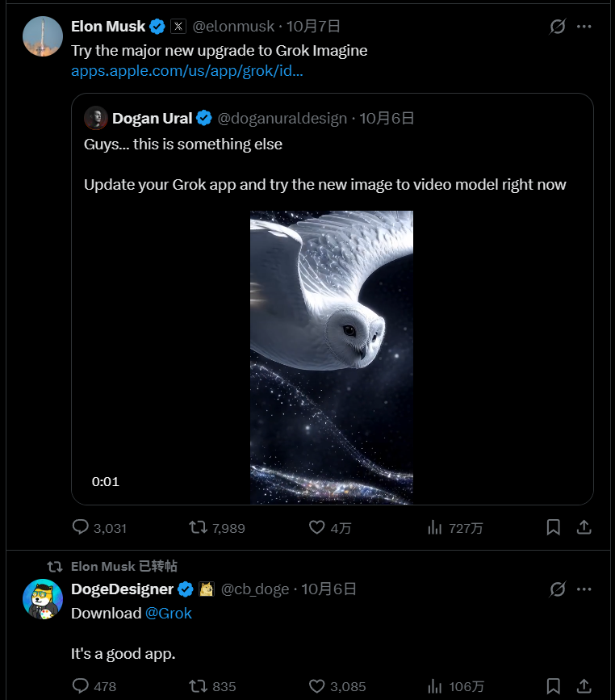The width and height of the screenshot is (615, 700).
Task: Click the 0:01 video duration indicator
Action: pos(104,480)
